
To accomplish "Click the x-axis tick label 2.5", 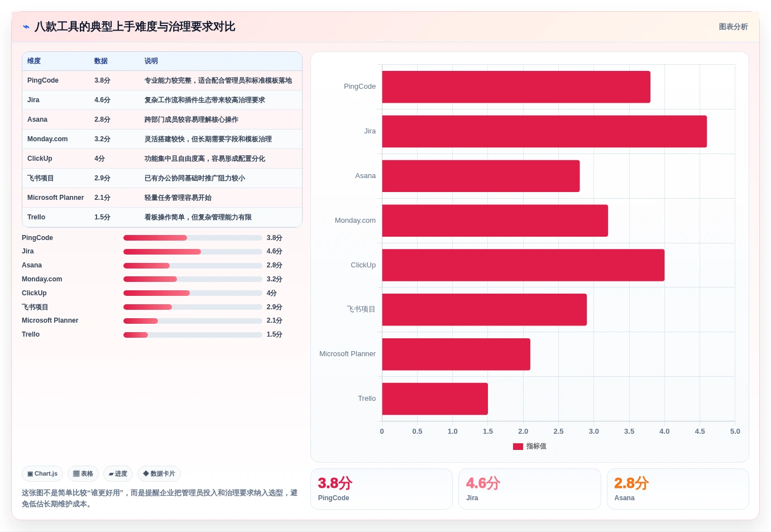I will point(558,432).
